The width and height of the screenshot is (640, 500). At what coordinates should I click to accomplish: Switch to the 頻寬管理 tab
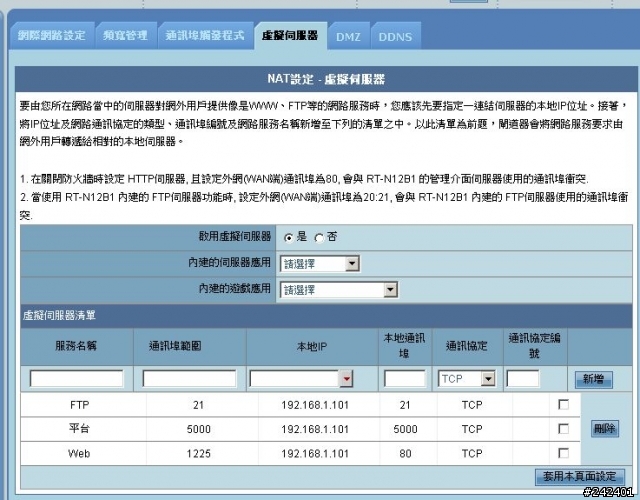(126, 36)
